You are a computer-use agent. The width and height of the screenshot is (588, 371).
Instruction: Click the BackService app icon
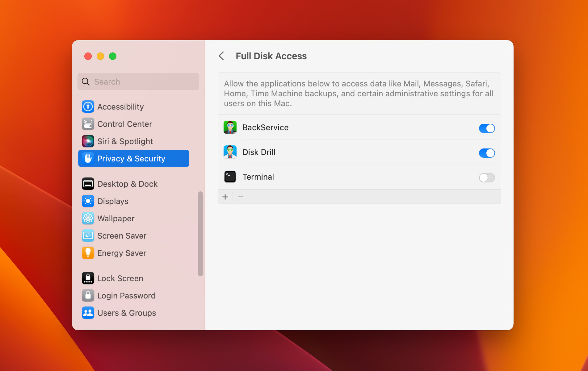click(230, 127)
